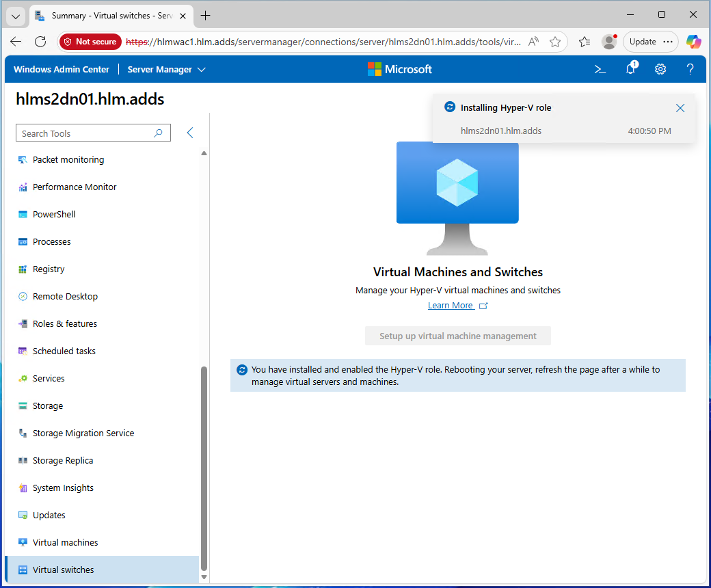Screen dimensions: 711x588
Task: Dismiss the Installing Hyper-V role notification
Action: [680, 108]
